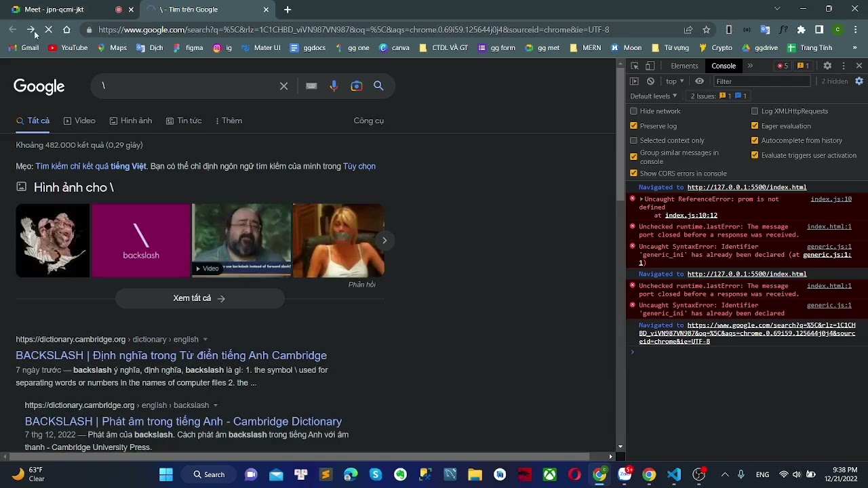This screenshot has width=868, height=488.
Task: Search by image camera icon
Action: point(356,86)
